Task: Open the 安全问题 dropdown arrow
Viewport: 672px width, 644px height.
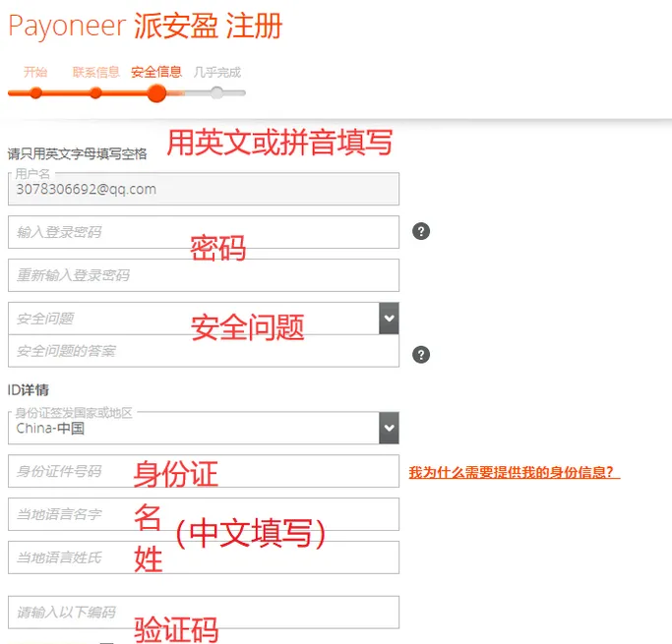Action: (x=389, y=319)
